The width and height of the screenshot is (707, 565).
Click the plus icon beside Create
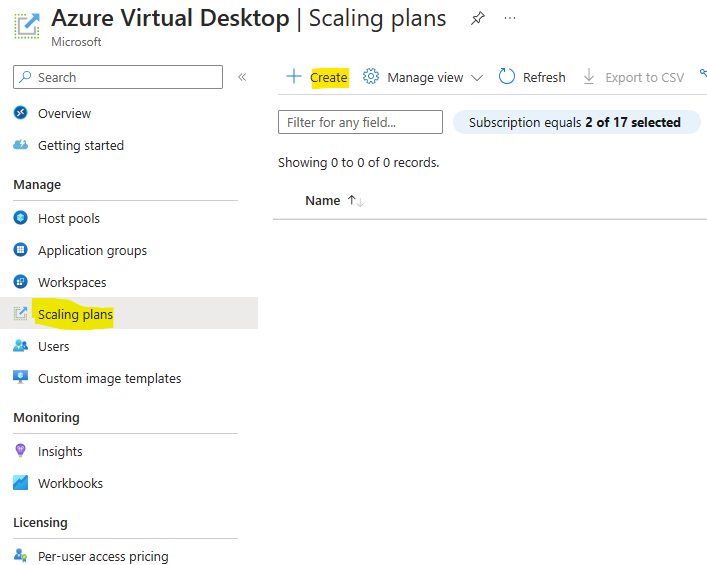294,76
